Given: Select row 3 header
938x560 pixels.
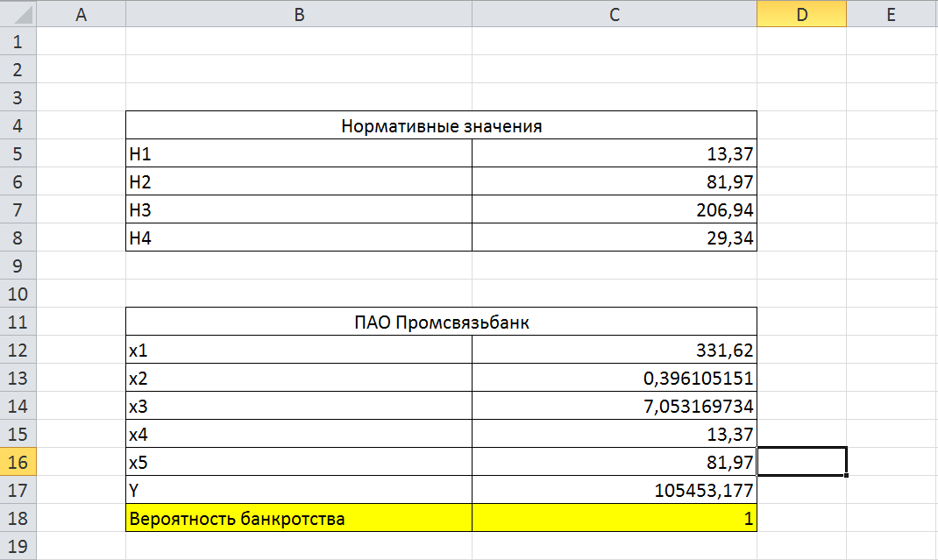Looking at the screenshot, I should pos(18,97).
